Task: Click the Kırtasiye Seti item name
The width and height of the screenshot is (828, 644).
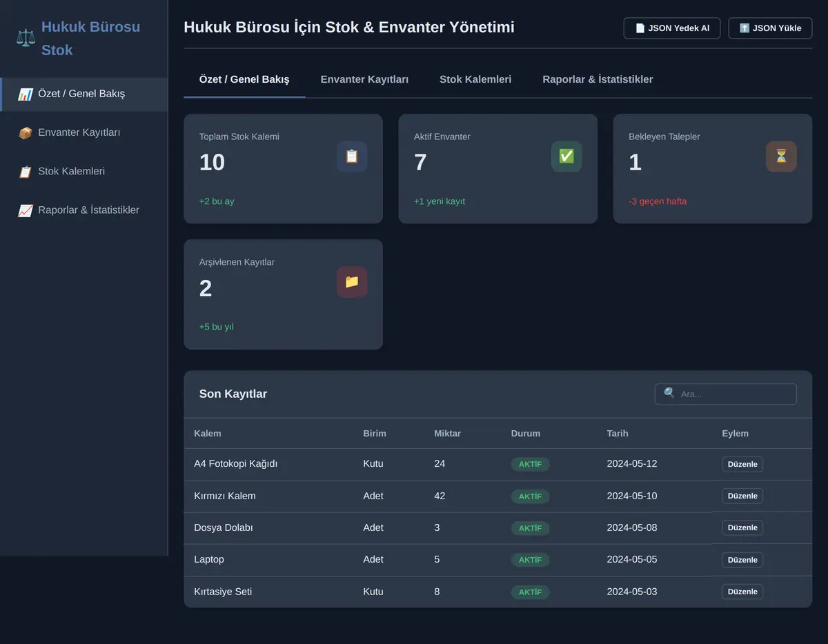Action: coord(223,592)
